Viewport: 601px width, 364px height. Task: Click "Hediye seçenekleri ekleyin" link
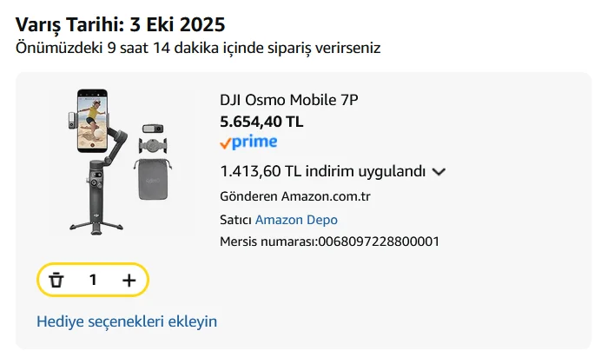(127, 321)
